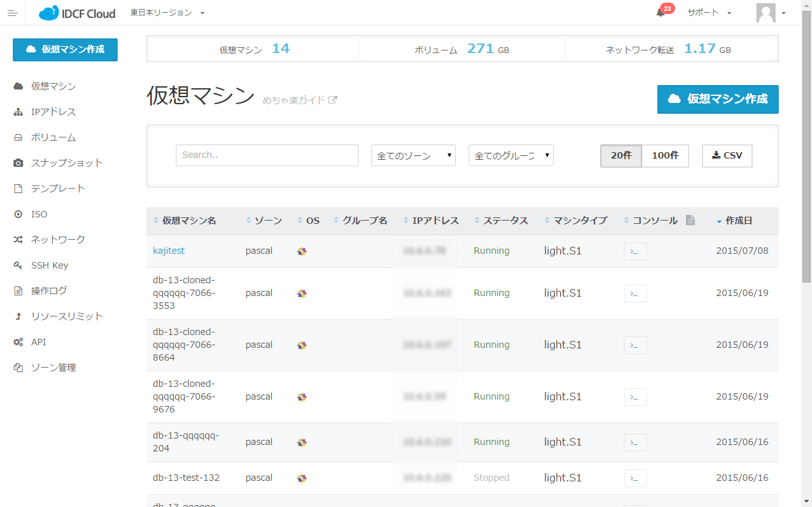
Task: Select the 20件 page size toggle
Action: tap(621, 155)
